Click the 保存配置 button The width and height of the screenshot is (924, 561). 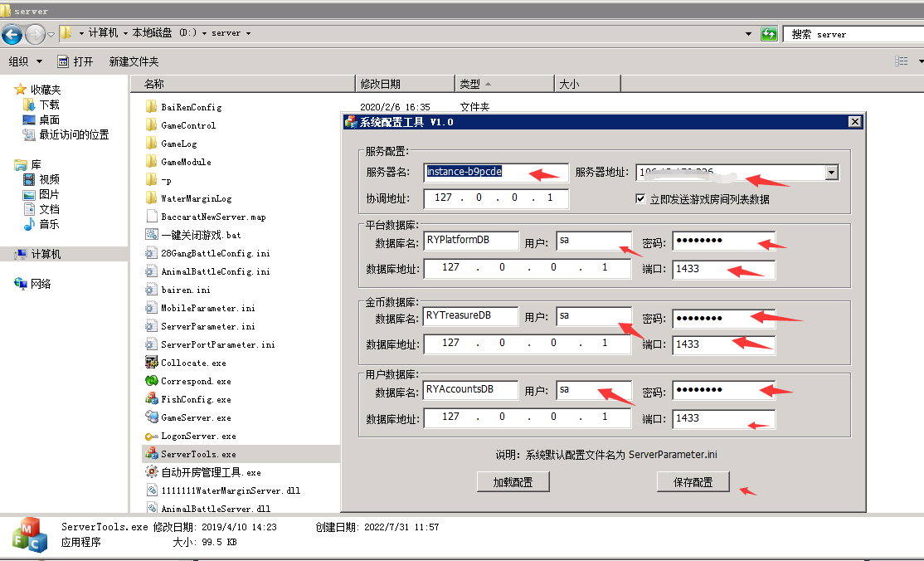point(693,482)
